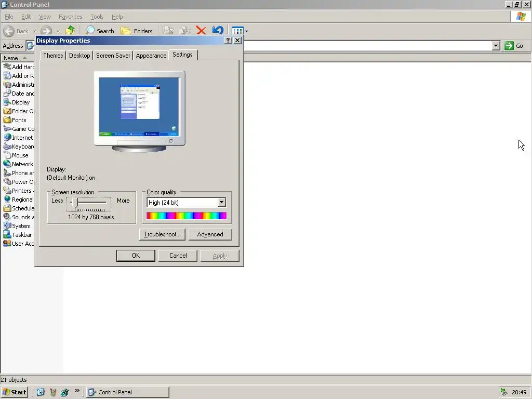Go up one folder level icon
This screenshot has width=532, height=399.
tap(70, 31)
